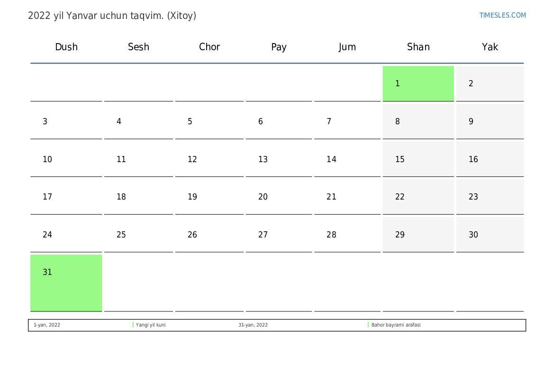
Task: Click the Yak column header
Action: [490, 47]
